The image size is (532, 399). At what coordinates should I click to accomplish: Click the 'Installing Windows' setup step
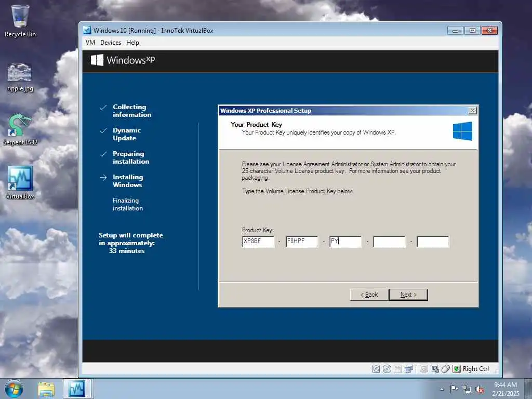click(x=128, y=181)
